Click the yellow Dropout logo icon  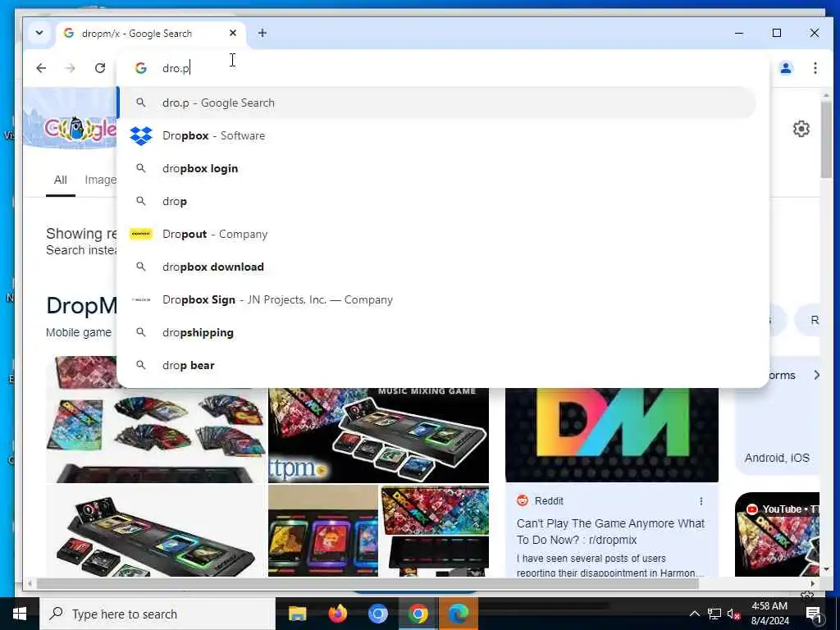[x=141, y=234]
